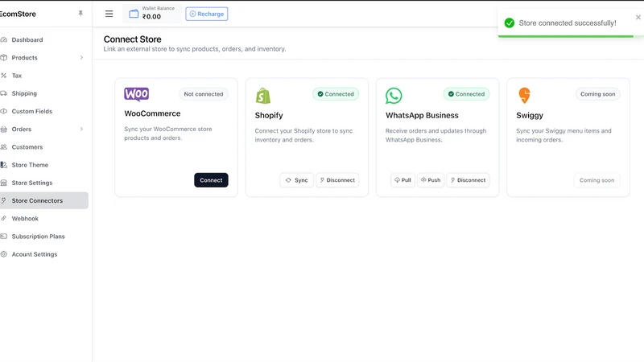Click the Swiggy logo
644x362 pixels.
525,96
